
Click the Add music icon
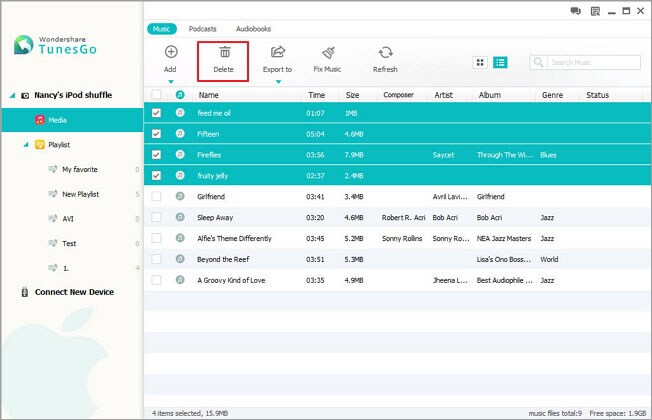click(171, 52)
